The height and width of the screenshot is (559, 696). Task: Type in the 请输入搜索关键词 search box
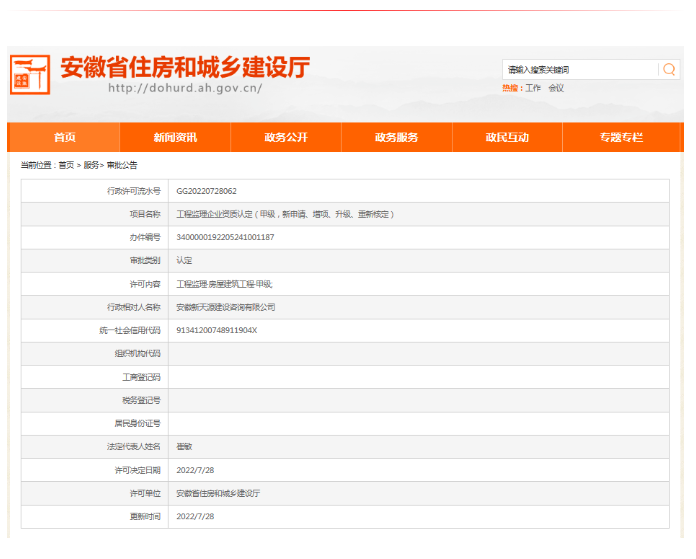pos(579,69)
